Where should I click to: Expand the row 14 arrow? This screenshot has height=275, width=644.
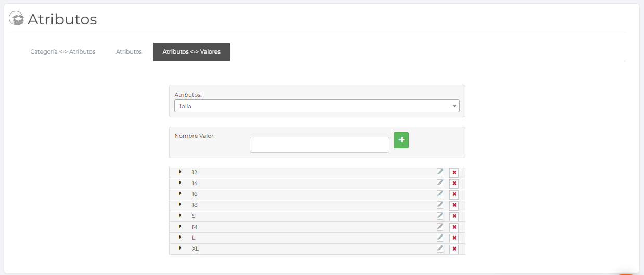tap(180, 182)
